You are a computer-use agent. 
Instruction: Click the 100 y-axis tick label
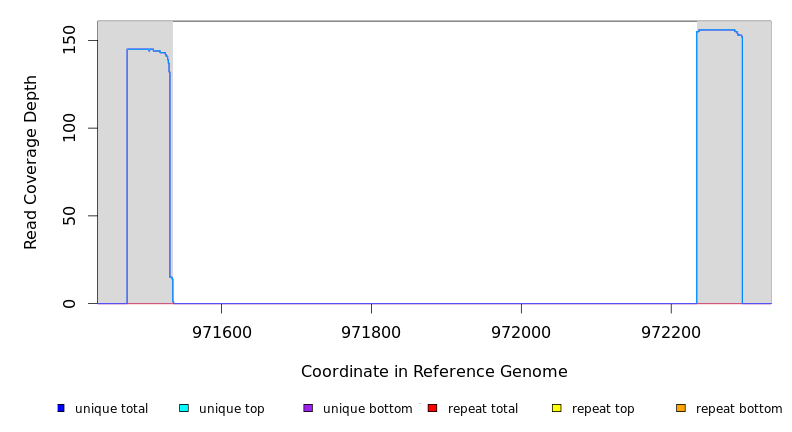69,128
